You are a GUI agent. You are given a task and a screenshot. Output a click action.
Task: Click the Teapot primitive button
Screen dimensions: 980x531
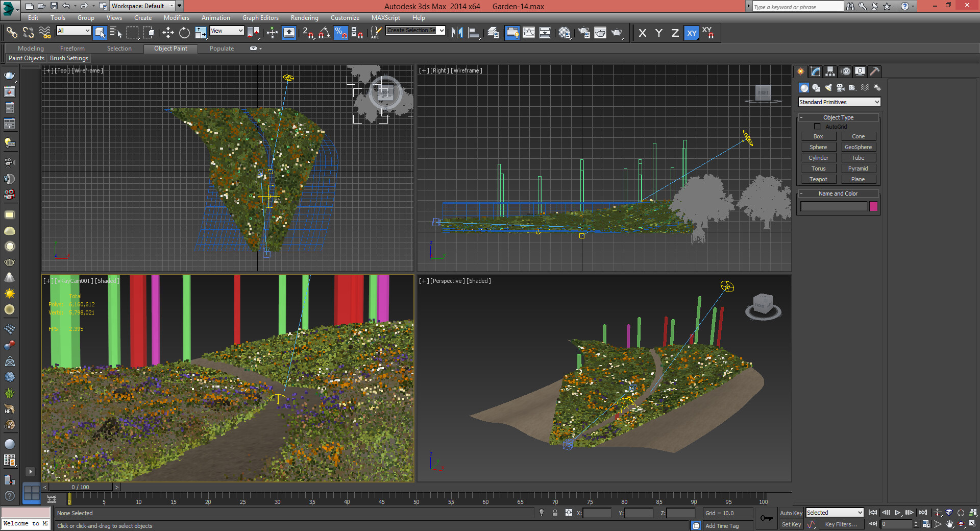click(x=818, y=179)
